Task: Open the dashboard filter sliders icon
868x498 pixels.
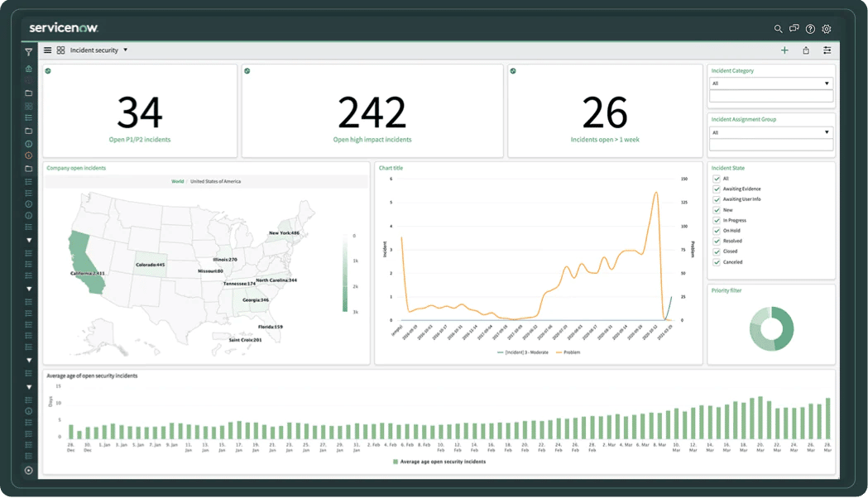Action: (x=826, y=50)
